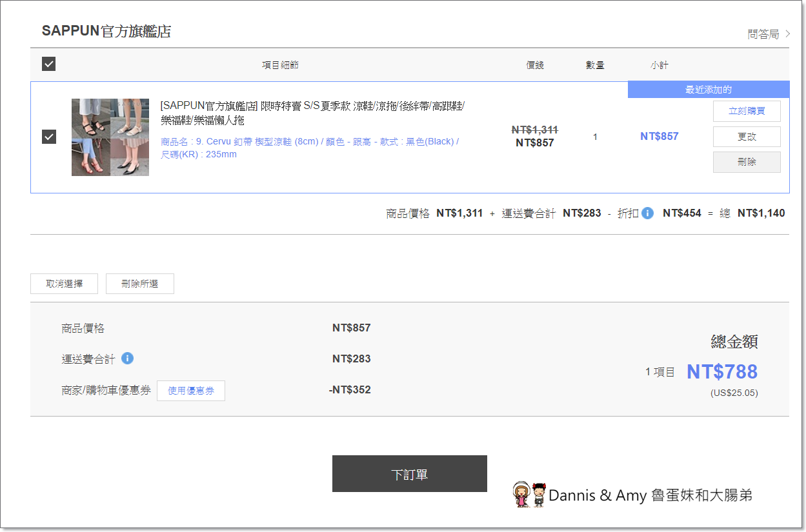Open the 問答局 chevron link
The height and width of the screenshot is (532, 806).
point(769,34)
